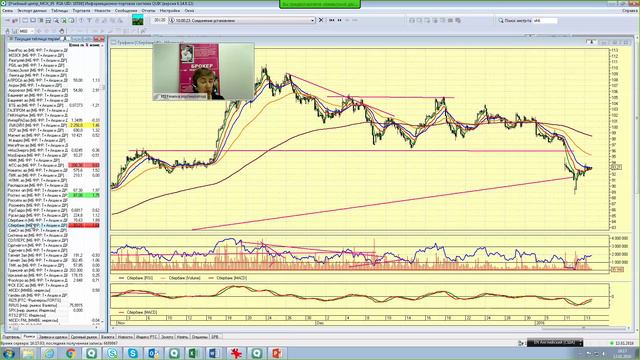Click the disconnect X icon in toolbar
This screenshot has height=360, width=640.
321,20
